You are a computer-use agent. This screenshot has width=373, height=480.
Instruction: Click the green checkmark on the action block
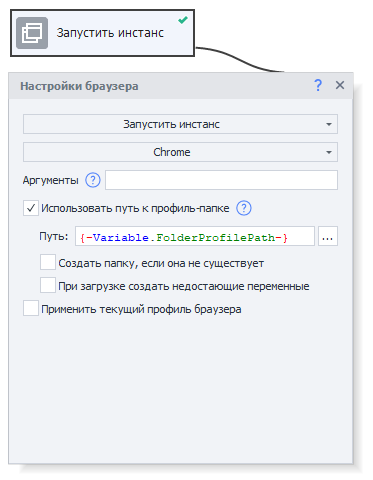183,20
